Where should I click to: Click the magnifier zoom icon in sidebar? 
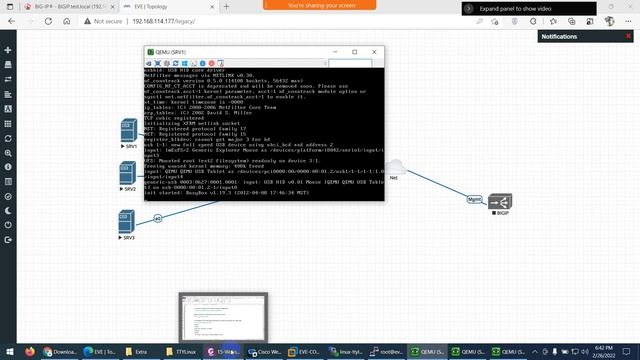click(8, 153)
